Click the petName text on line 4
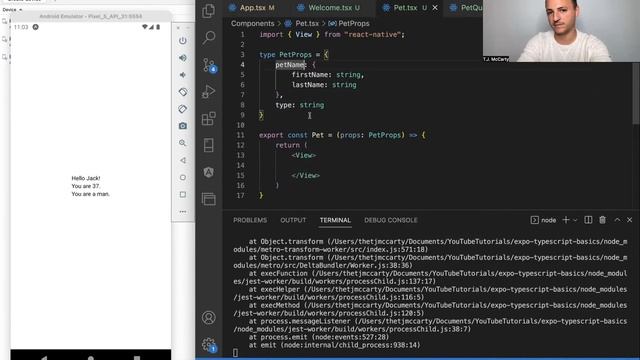The image size is (640, 360). point(290,64)
